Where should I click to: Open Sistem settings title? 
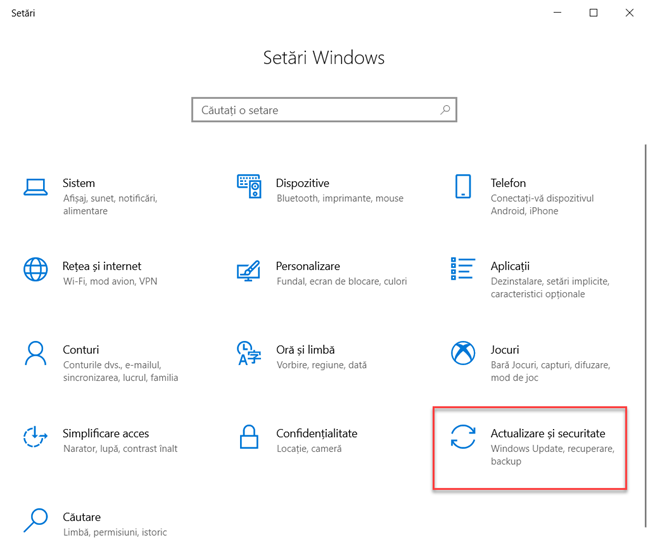(79, 183)
